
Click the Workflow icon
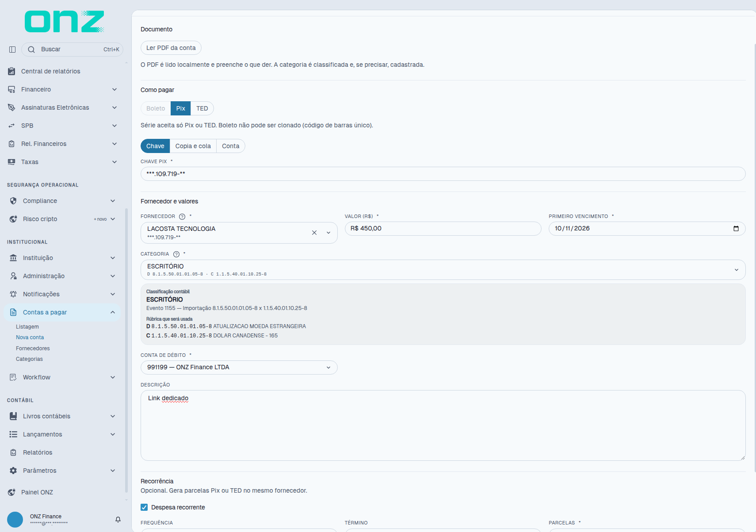(13, 377)
